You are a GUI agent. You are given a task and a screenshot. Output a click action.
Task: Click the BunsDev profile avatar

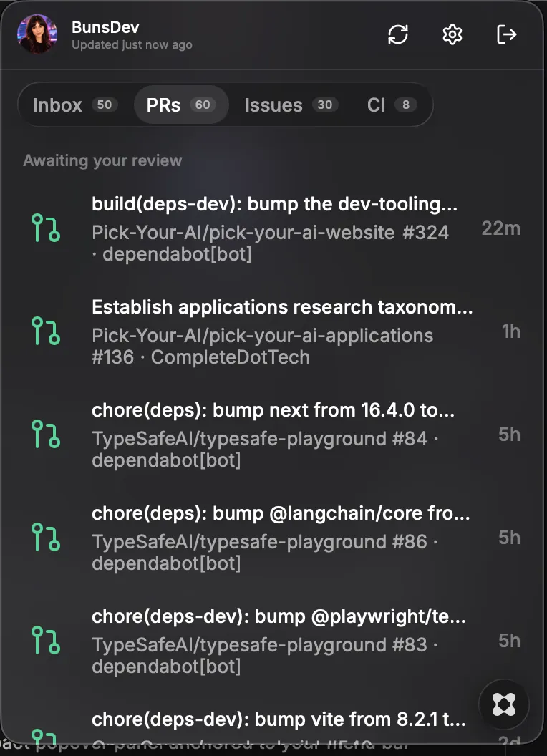click(x=37, y=34)
